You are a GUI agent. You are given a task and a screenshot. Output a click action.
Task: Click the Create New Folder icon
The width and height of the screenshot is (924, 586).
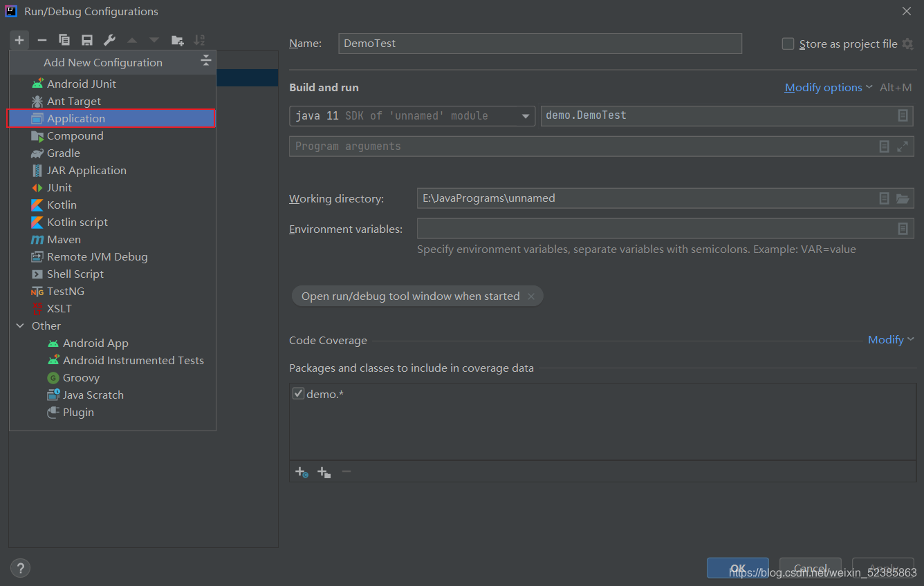click(177, 40)
